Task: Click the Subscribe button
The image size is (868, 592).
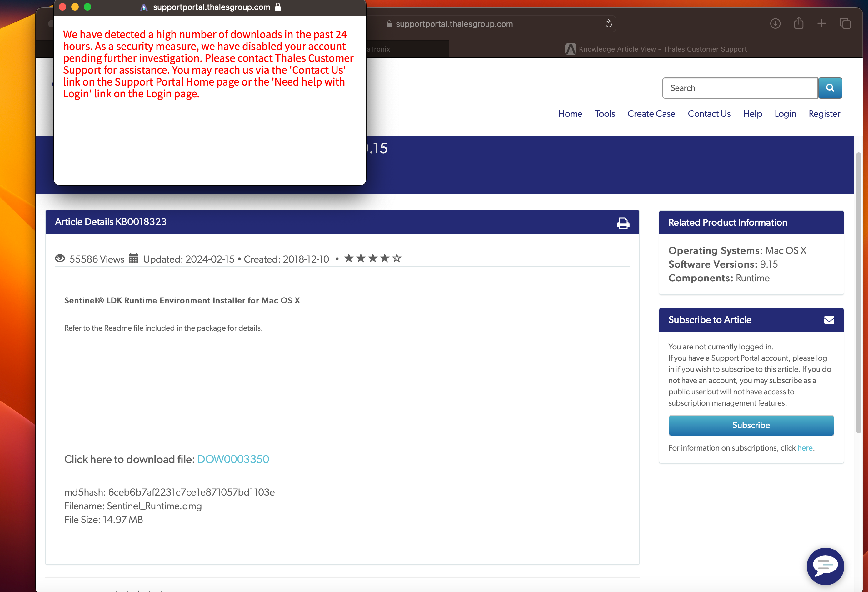Action: 751,425
